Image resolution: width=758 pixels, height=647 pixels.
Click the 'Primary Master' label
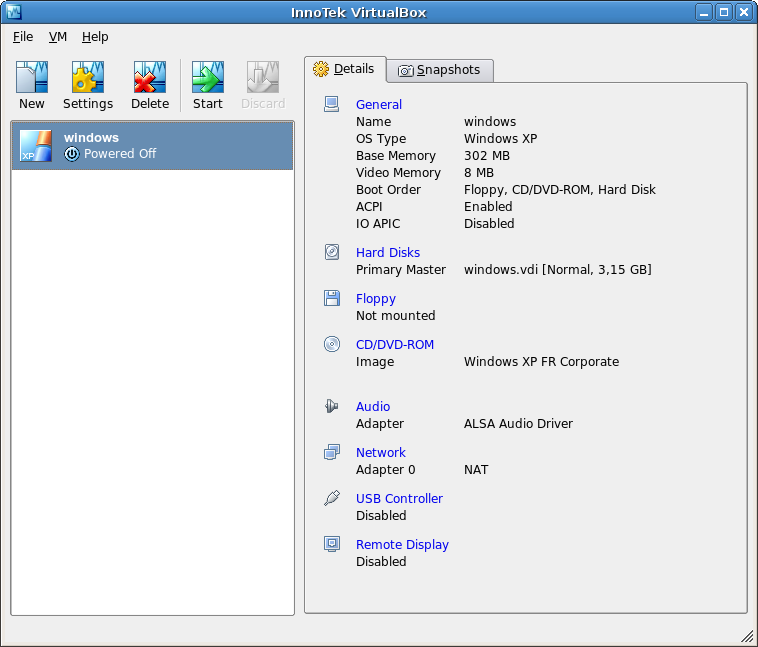point(401,269)
